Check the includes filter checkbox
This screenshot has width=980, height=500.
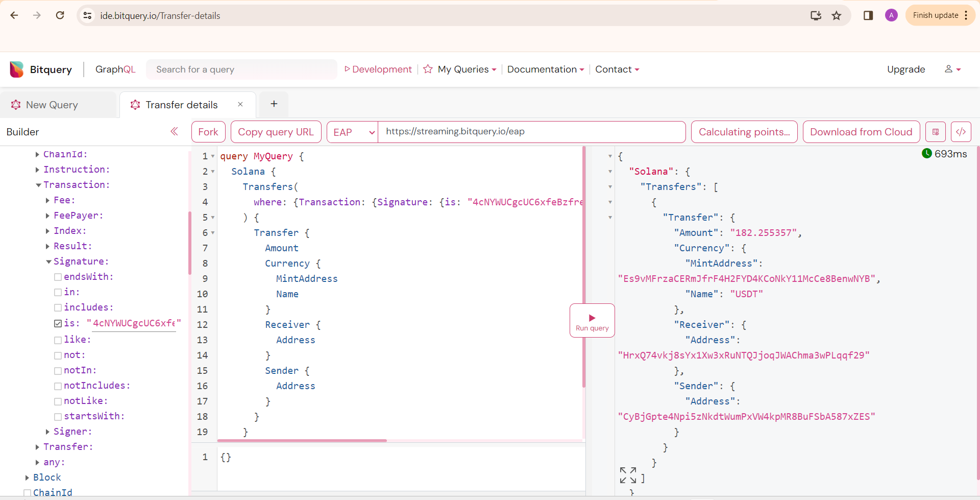pyautogui.click(x=58, y=307)
